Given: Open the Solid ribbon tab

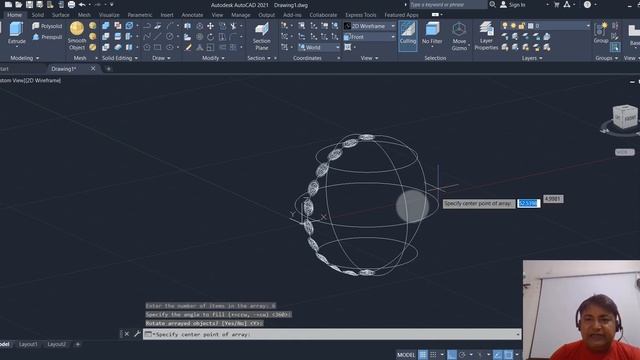Looking at the screenshot, I should pyautogui.click(x=38, y=15).
